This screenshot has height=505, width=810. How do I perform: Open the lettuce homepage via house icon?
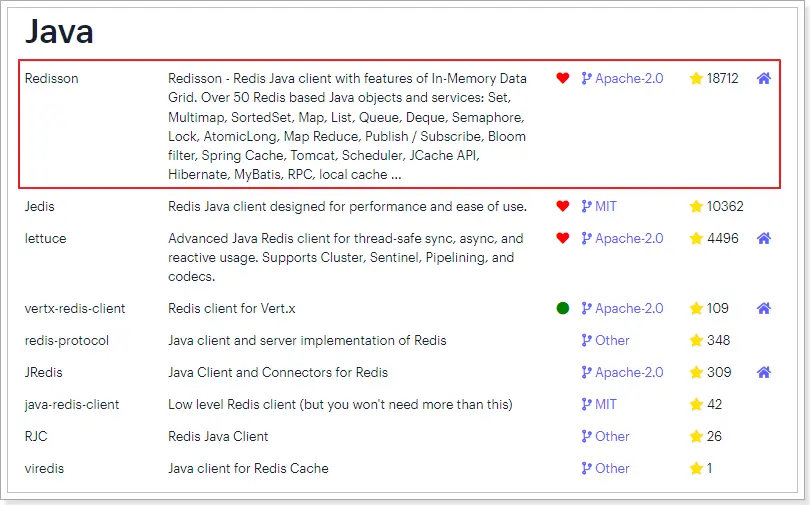764,238
